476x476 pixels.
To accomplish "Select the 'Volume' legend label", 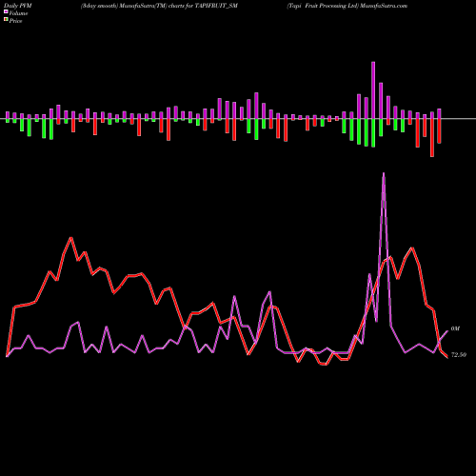I will pyautogui.click(x=18, y=13).
